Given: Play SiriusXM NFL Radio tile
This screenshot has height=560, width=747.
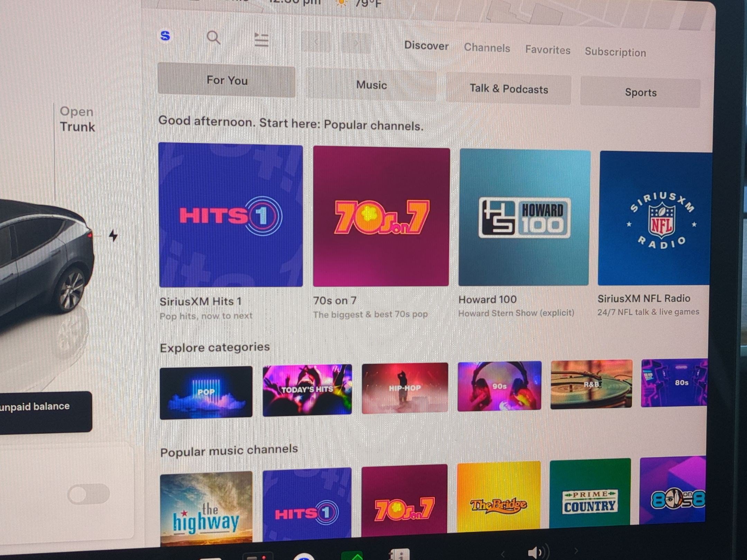Looking at the screenshot, I should click(655, 218).
